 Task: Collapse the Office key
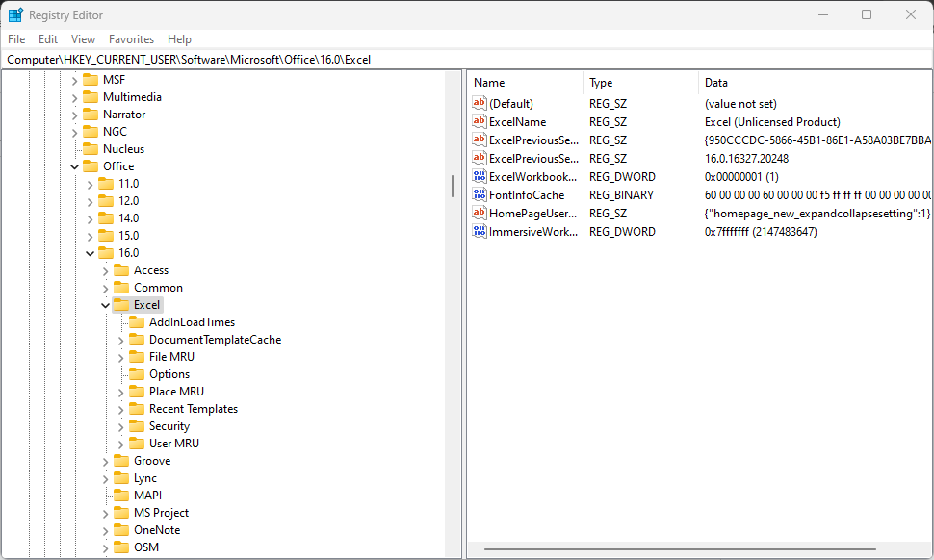[74, 166]
